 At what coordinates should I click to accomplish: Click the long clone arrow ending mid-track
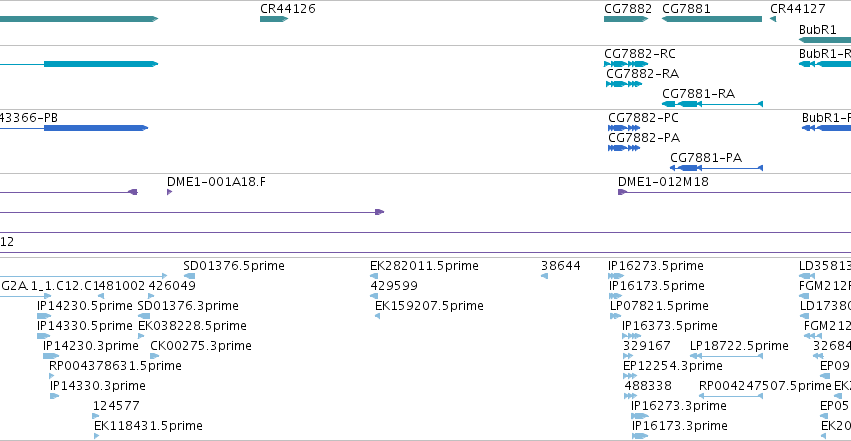pos(192,212)
